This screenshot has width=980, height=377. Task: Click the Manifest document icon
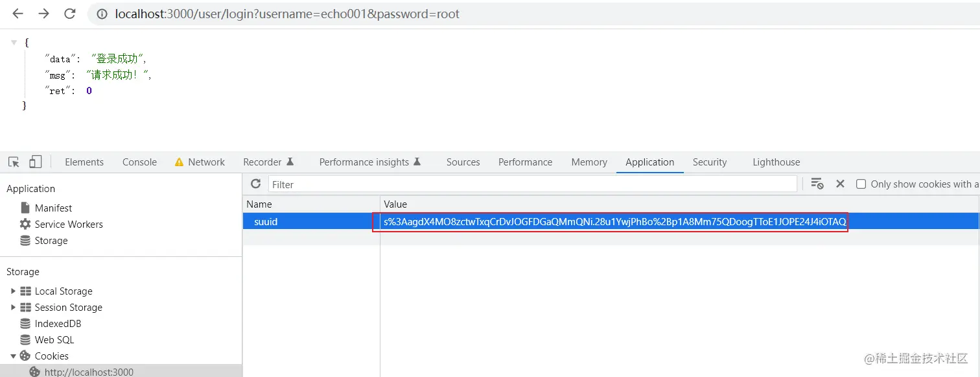(x=25, y=208)
